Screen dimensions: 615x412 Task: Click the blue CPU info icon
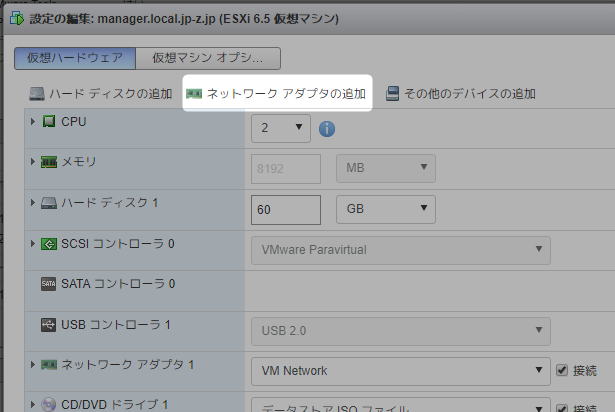(x=327, y=129)
